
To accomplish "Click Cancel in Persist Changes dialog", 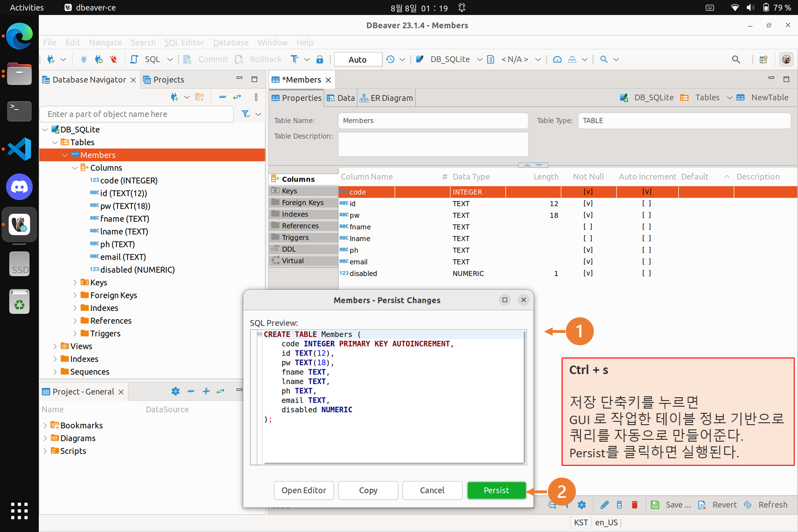I will (x=432, y=490).
